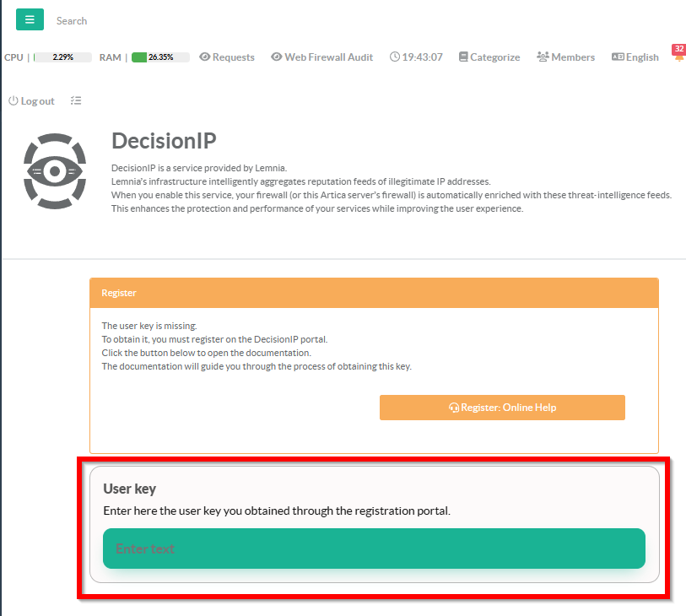Open notifications bell with 32 badge
Image resolution: width=686 pixels, height=616 pixels.
[x=679, y=56]
